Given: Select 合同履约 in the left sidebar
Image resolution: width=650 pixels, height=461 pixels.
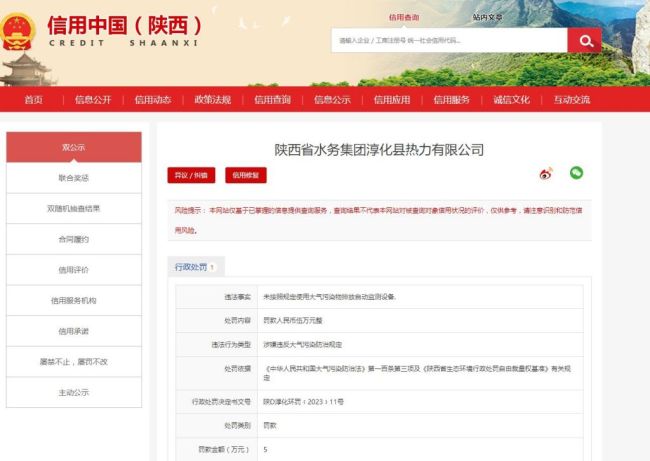Looking at the screenshot, I should [74, 239].
